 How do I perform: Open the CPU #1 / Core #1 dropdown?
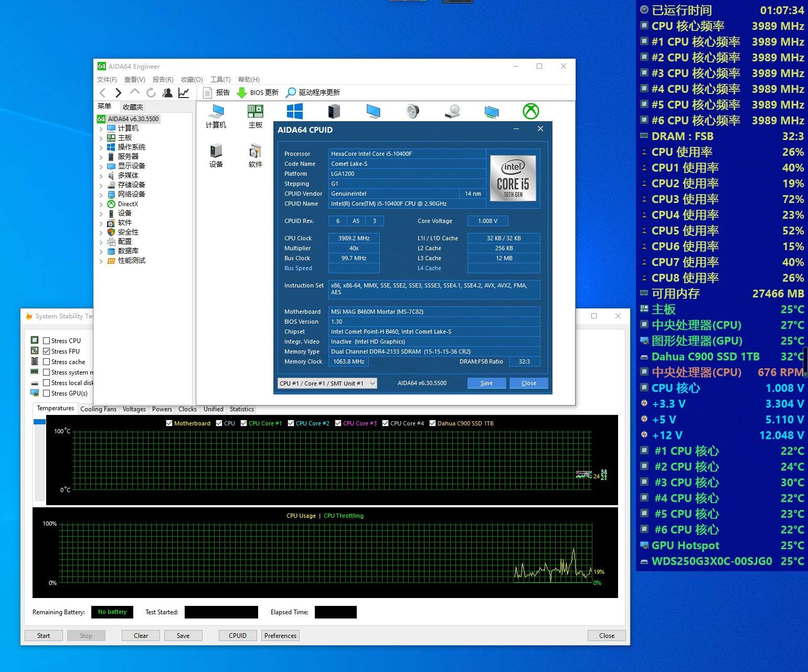click(326, 383)
